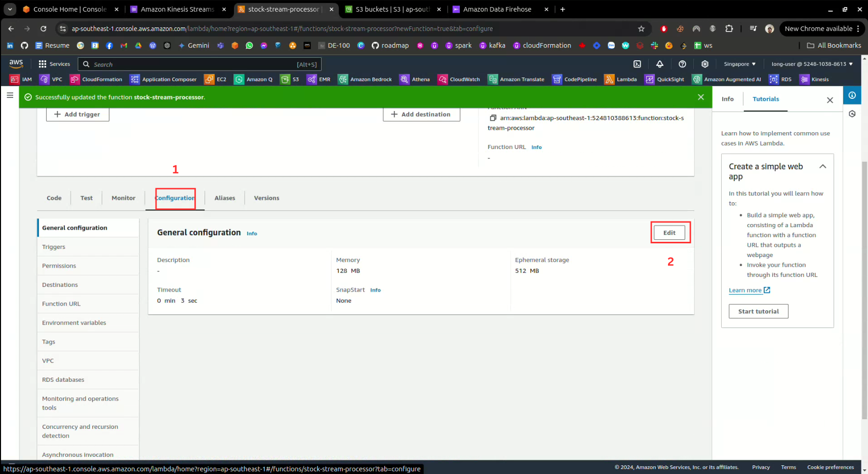
Task: Open the CloudWatch shortcut in favorites bar
Action: click(459, 79)
